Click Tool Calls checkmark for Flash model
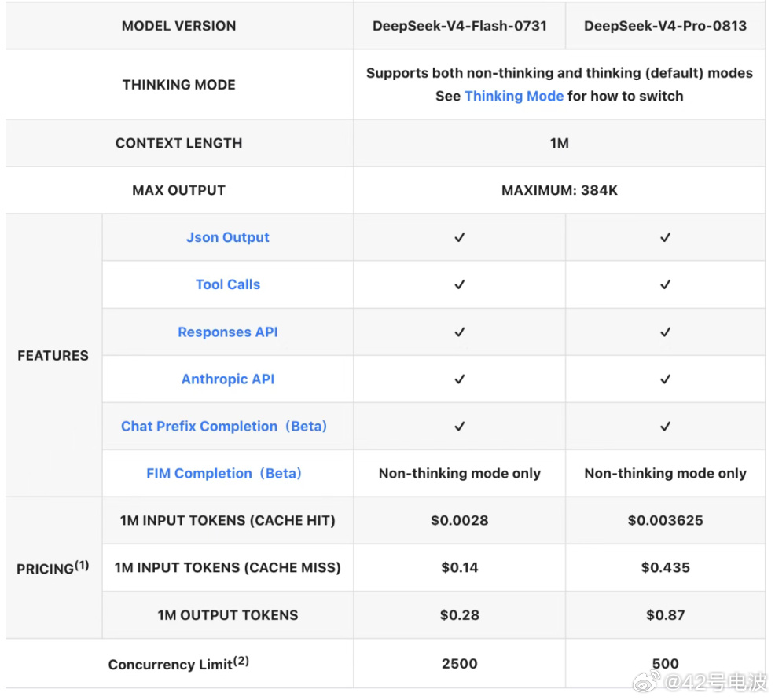 (460, 284)
